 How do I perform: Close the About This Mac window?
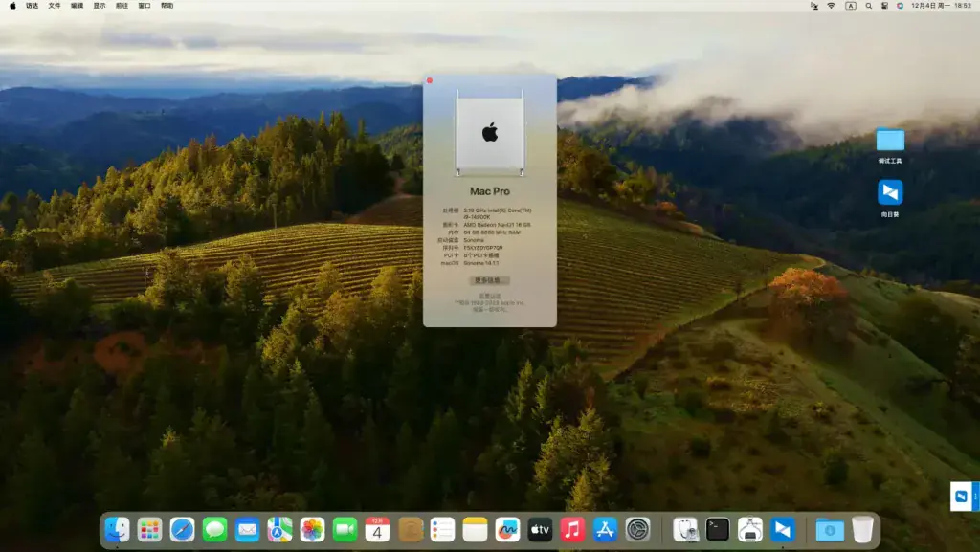click(x=430, y=80)
